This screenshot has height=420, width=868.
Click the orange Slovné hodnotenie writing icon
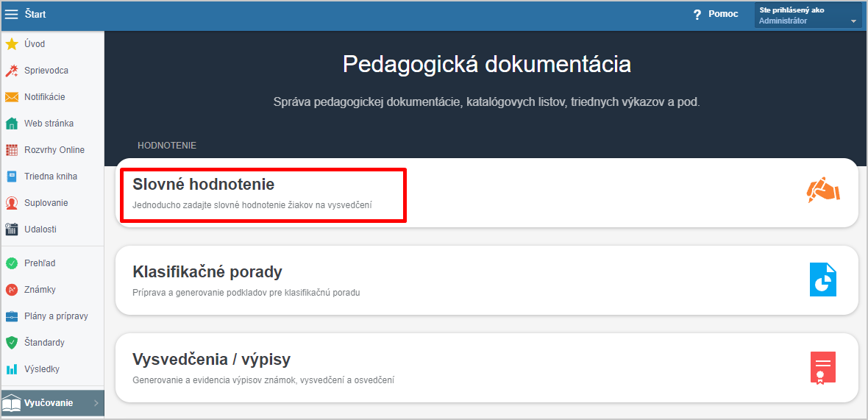point(823,190)
